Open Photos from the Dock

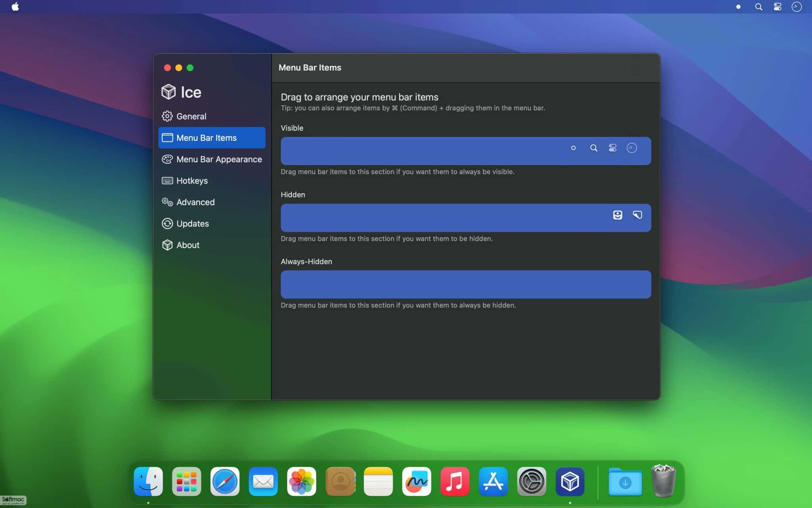[x=301, y=481]
